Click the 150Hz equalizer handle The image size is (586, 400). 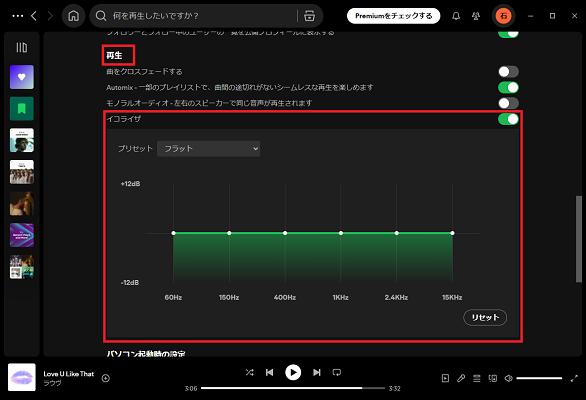click(x=229, y=233)
